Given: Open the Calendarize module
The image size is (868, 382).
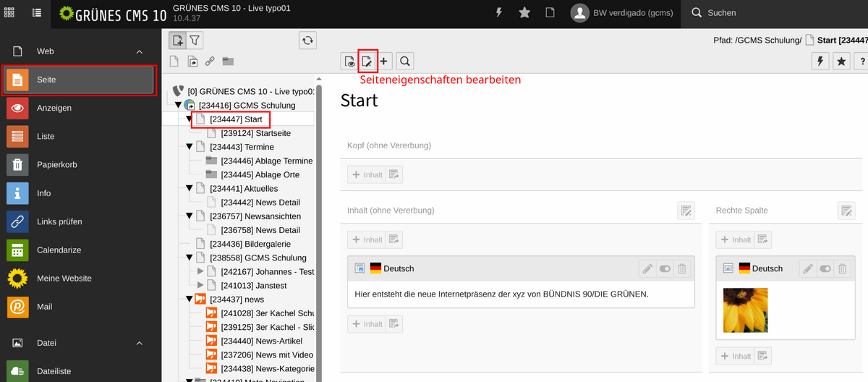Looking at the screenshot, I should (80, 250).
